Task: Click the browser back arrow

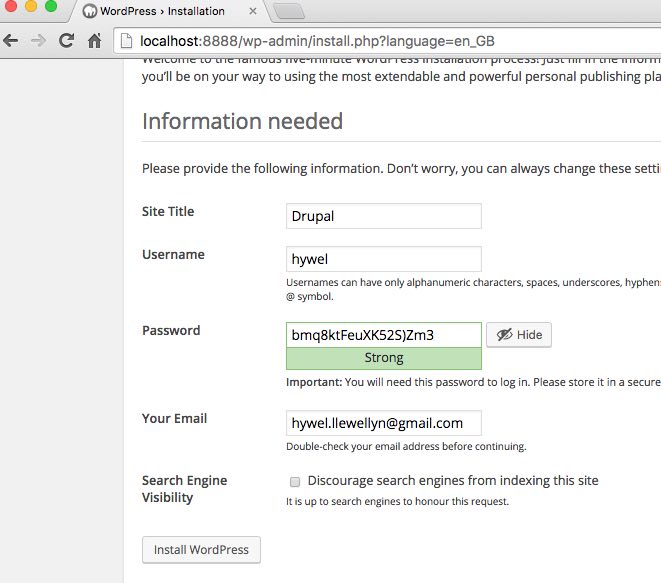Action: pos(11,41)
